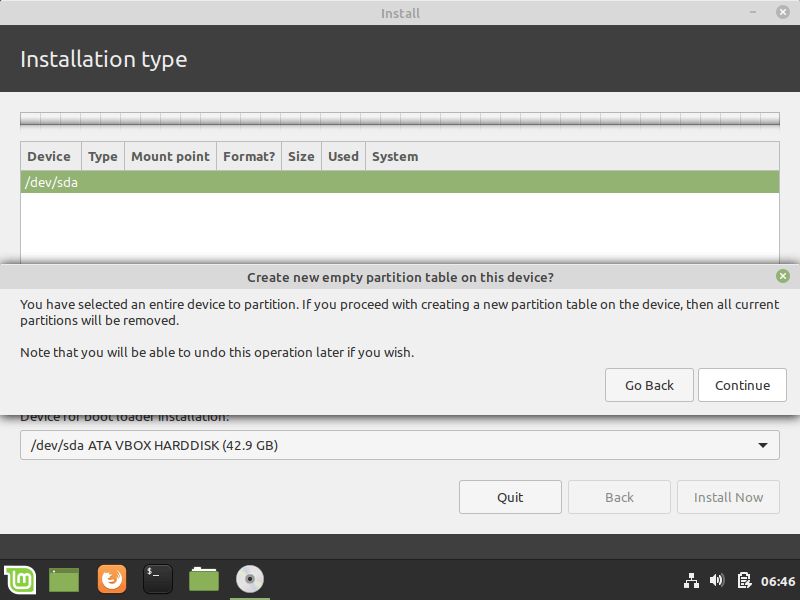This screenshot has height=600, width=800.
Task: Click the clock in the system tray
Action: (x=778, y=580)
